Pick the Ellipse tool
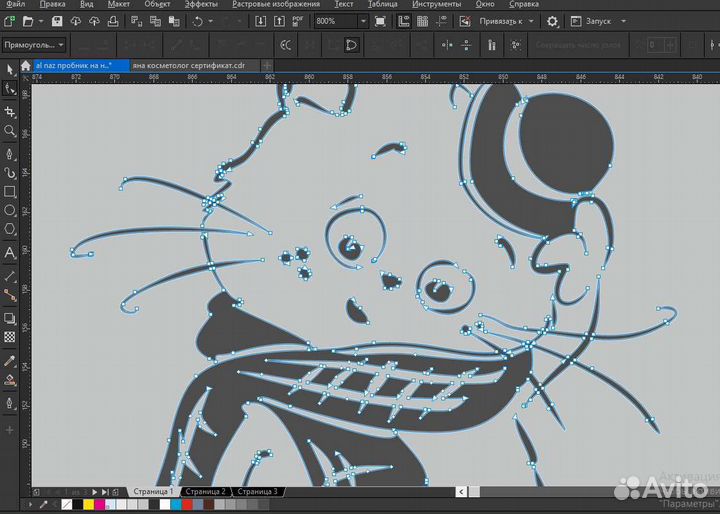The image size is (720, 514). pyautogui.click(x=10, y=211)
